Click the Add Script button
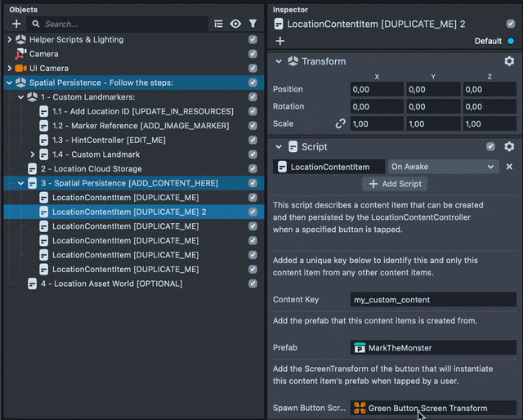 (x=395, y=184)
